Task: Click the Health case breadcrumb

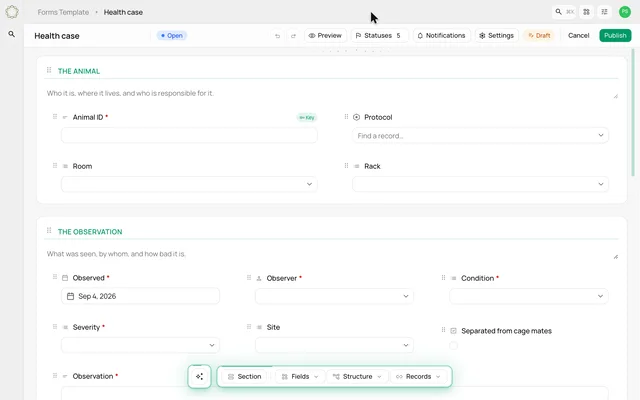Action: [x=123, y=12]
